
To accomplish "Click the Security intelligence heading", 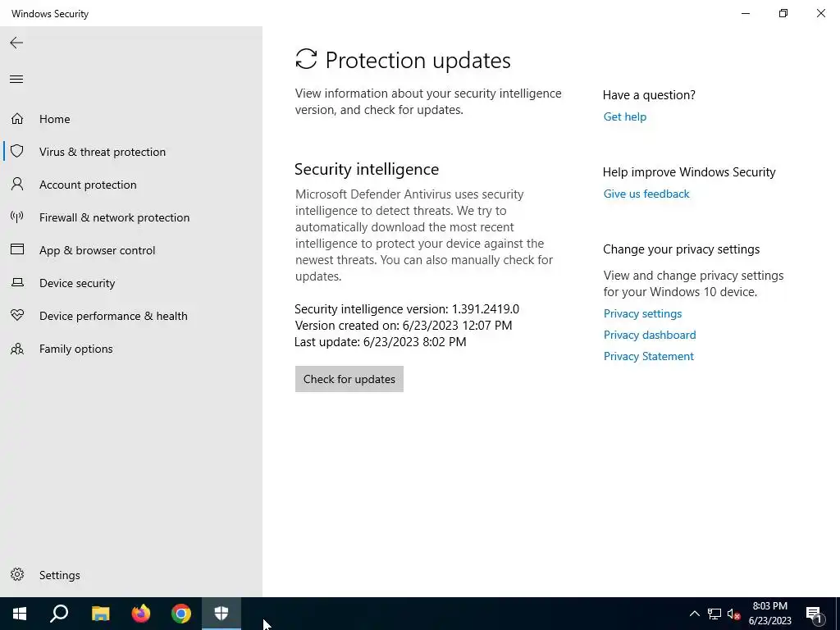I will pos(367,169).
